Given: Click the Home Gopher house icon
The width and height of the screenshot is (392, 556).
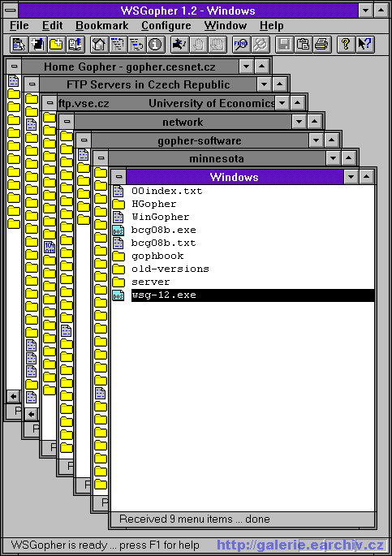Looking at the screenshot, I should [99, 45].
